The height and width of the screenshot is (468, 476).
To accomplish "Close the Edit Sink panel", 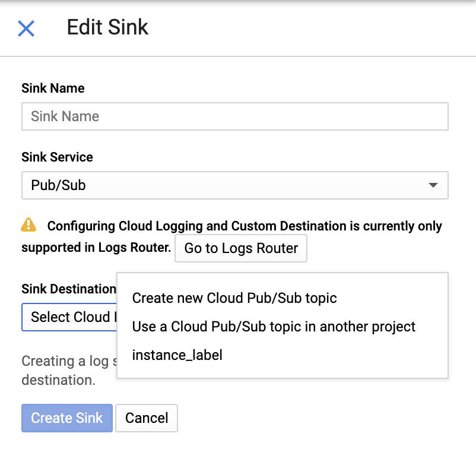I will (x=26, y=28).
